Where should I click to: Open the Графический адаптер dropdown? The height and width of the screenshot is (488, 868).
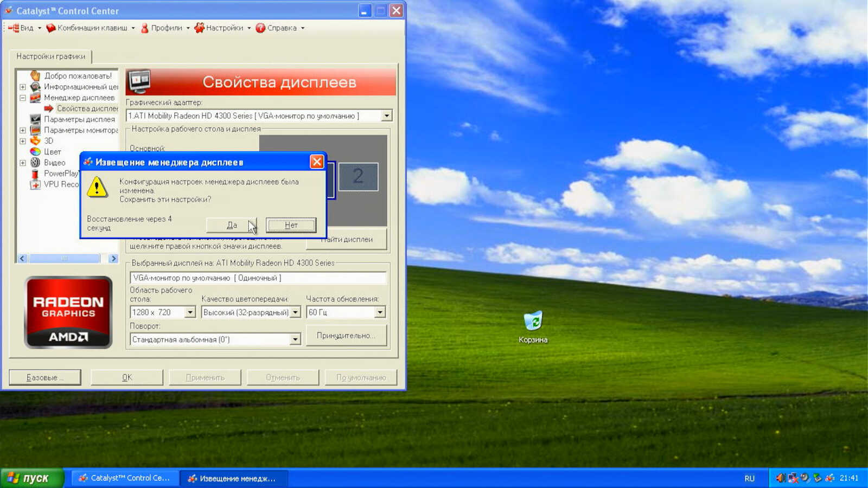pos(386,115)
